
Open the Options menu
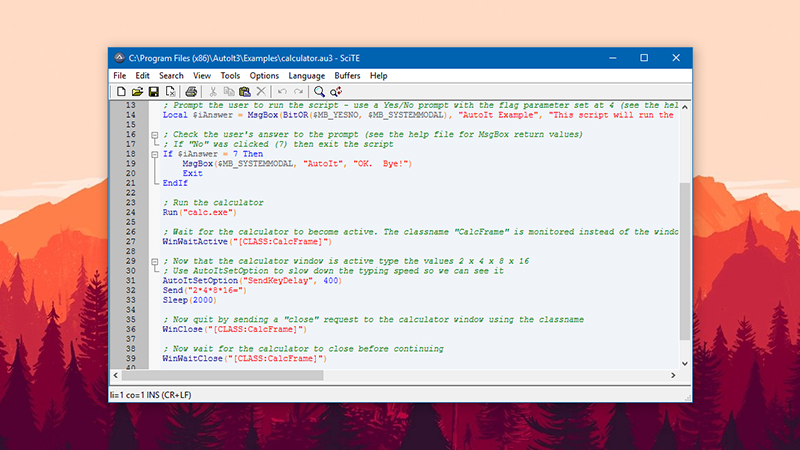click(x=264, y=76)
